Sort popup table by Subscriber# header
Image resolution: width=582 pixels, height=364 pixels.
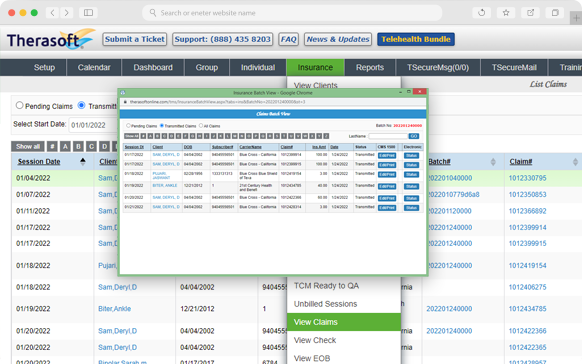pyautogui.click(x=222, y=147)
